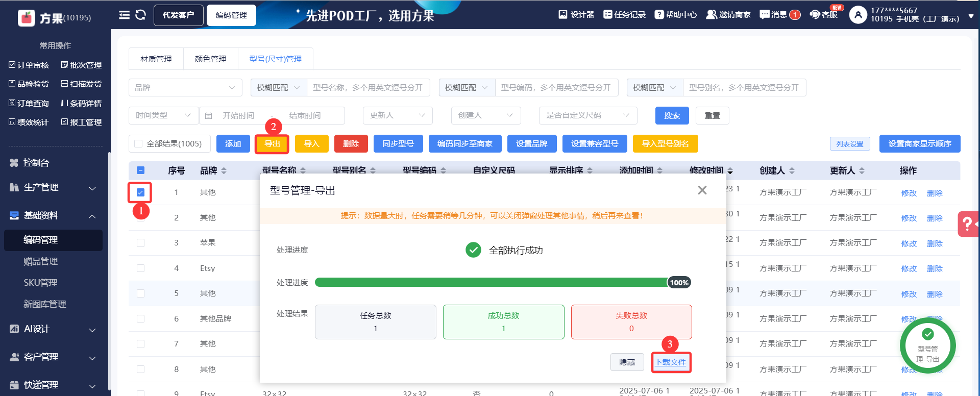Check the checkbox for row 3 苹果
This screenshot has height=396, width=980.
pyautogui.click(x=141, y=243)
